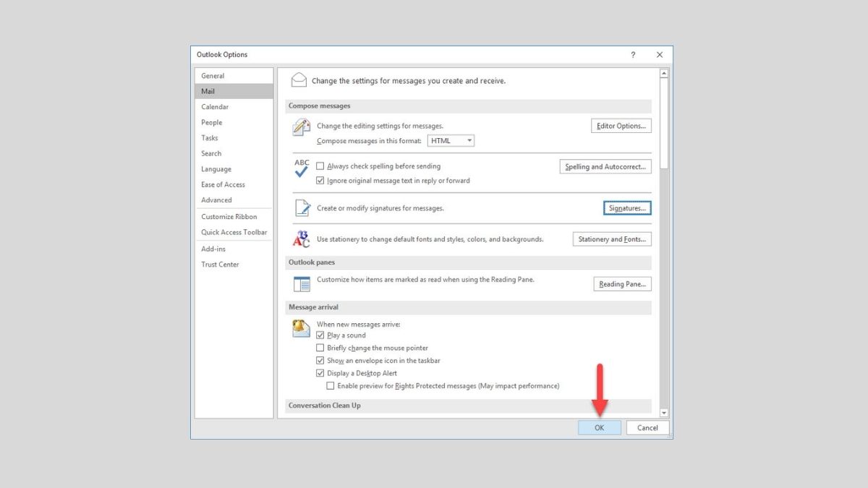
Task: Open the Calendar options category
Action: [234, 107]
